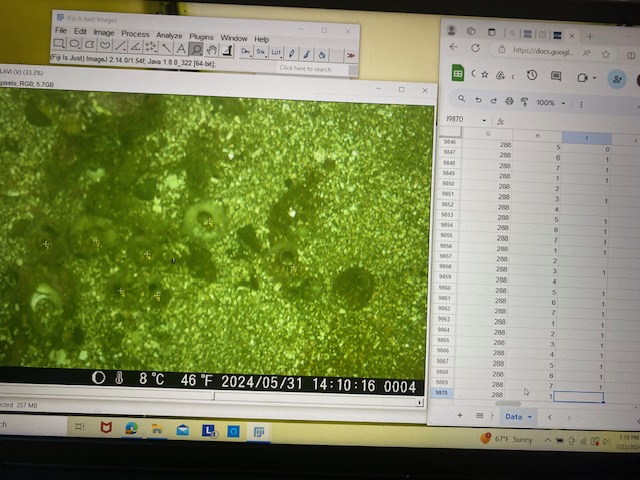The height and width of the screenshot is (480, 640).
Task: Click the ImageJ command search field
Action: (x=313, y=69)
